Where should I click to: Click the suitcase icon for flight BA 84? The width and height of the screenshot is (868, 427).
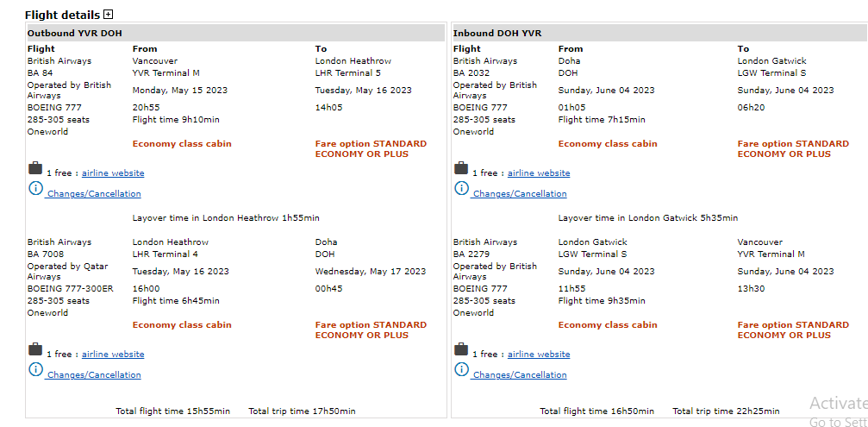click(x=35, y=168)
